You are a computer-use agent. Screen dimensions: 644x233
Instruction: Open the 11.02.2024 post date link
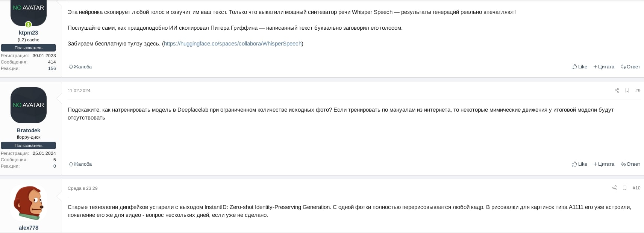79,91
